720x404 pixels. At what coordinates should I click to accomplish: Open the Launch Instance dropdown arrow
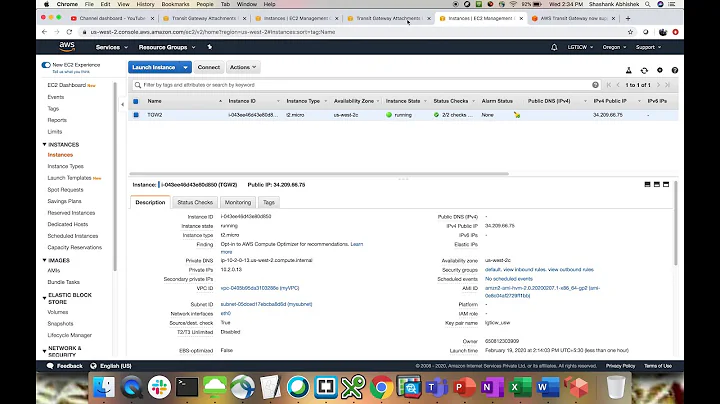point(186,67)
